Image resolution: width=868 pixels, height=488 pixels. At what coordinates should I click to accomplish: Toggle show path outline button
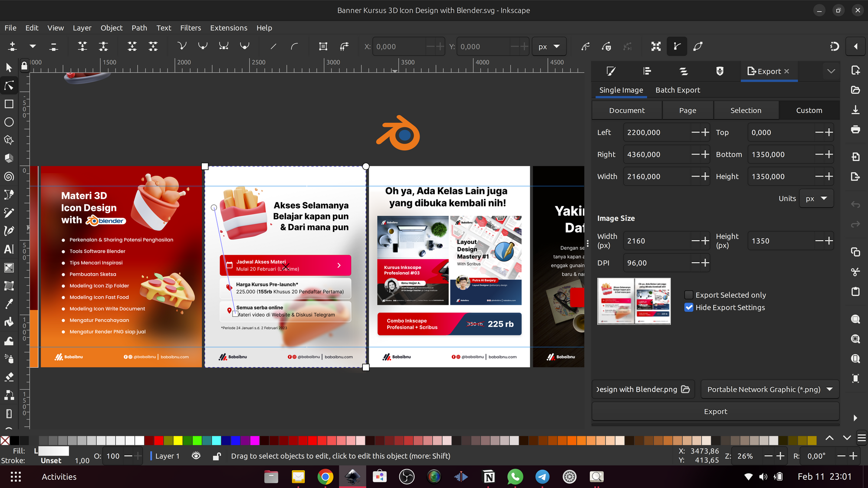coord(698,46)
